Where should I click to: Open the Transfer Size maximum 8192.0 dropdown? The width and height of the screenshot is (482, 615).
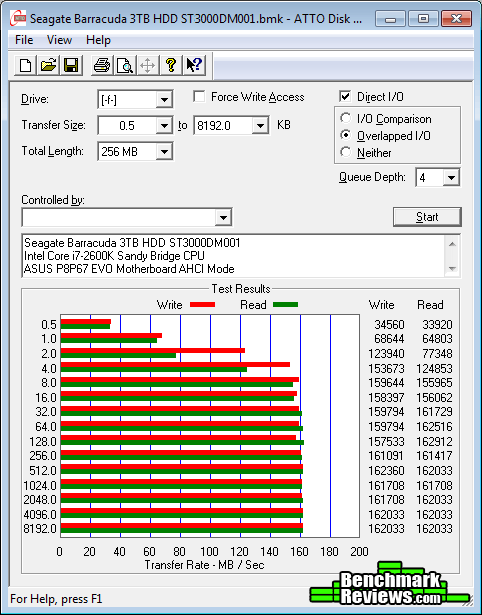260,126
